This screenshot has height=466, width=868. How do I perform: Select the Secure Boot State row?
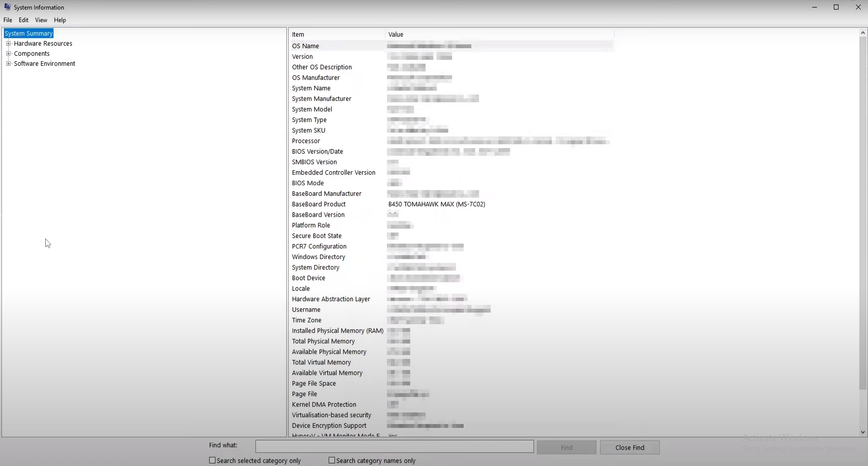click(x=452, y=236)
